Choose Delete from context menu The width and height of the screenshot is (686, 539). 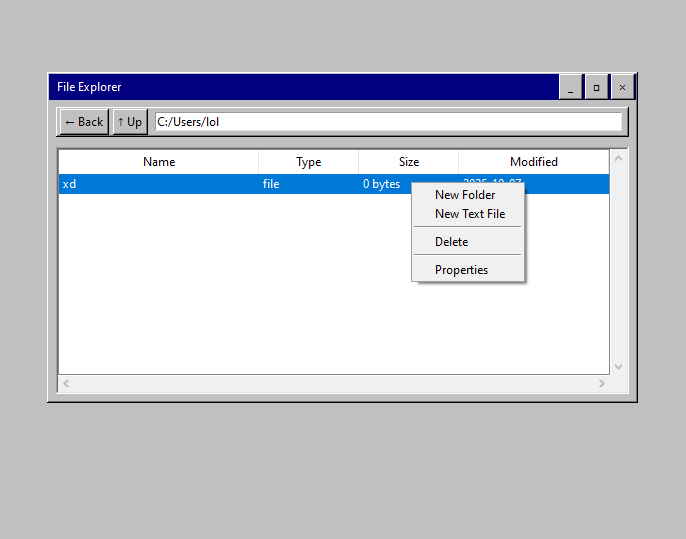pyautogui.click(x=468, y=242)
